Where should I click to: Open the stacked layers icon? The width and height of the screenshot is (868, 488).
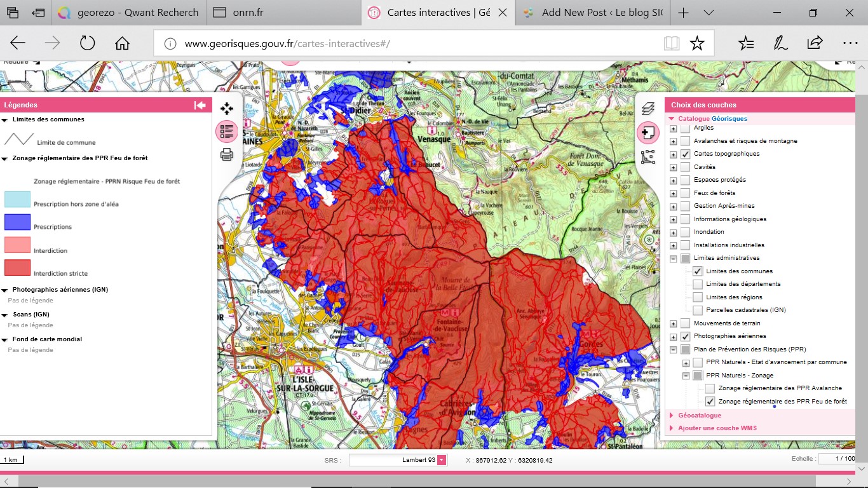[648, 109]
